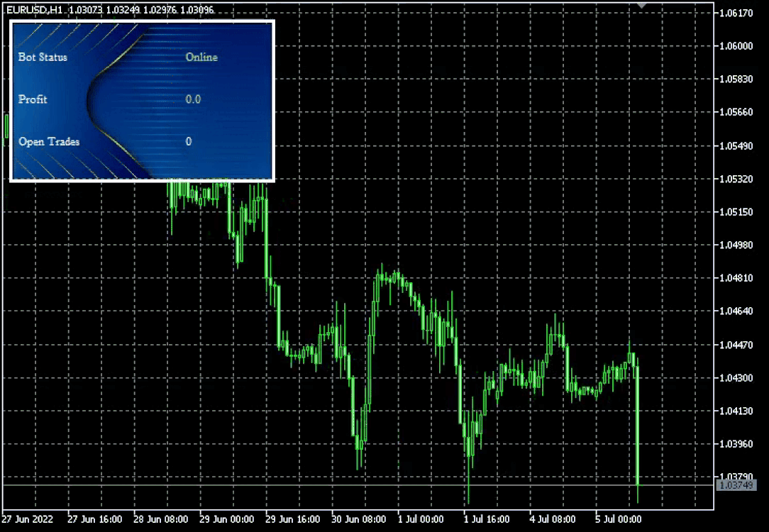Click the '27 Jun 16:00' time axis label

[x=94, y=519]
